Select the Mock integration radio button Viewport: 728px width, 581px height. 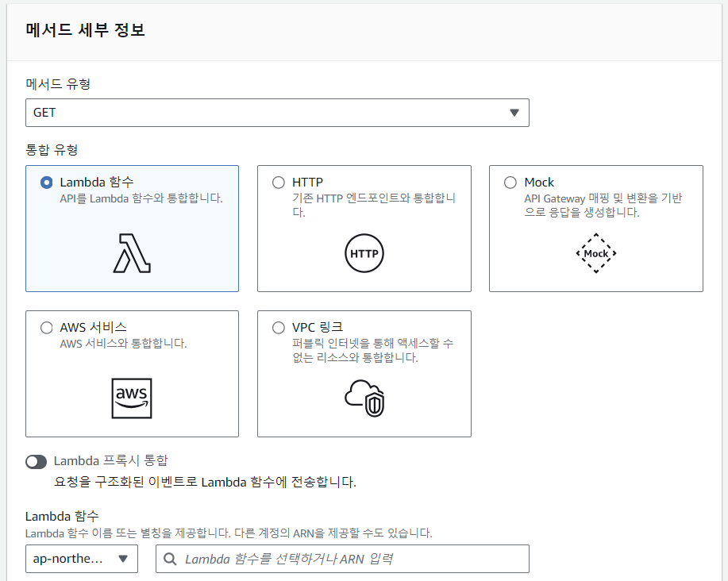point(510,183)
